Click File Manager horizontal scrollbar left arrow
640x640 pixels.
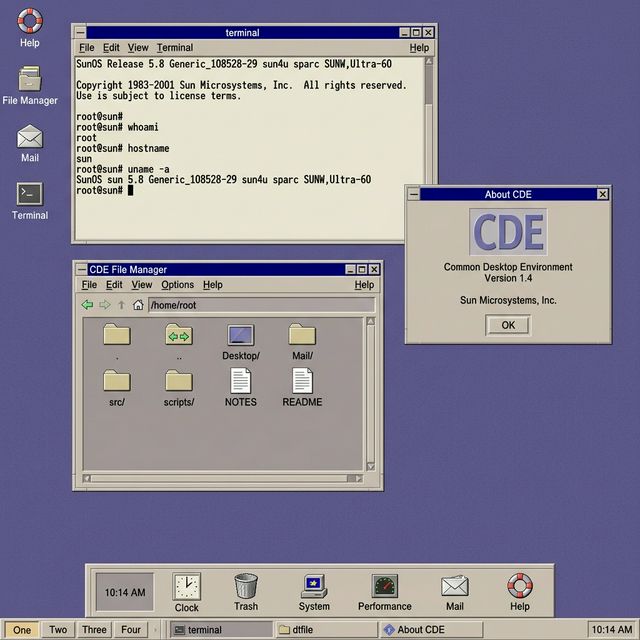point(87,478)
